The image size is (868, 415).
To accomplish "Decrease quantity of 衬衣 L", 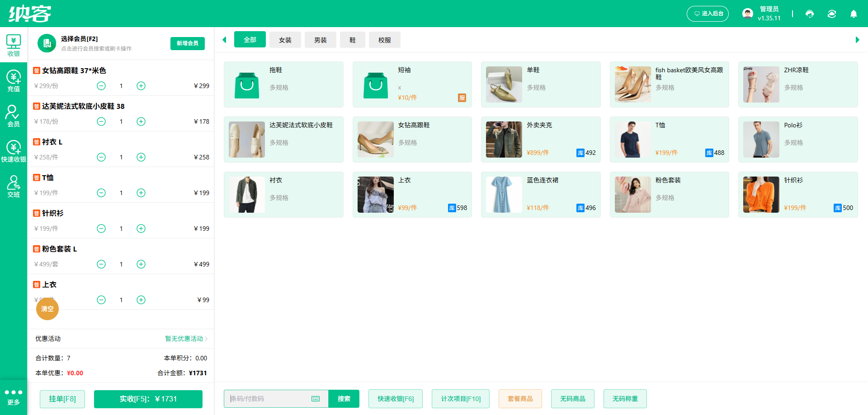I will click(101, 157).
